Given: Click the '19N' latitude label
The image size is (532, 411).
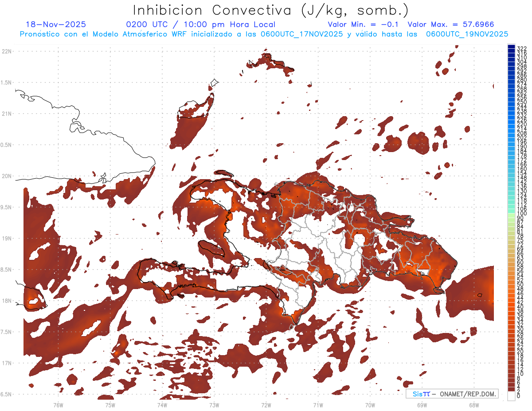Looking at the screenshot, I should point(7,239).
